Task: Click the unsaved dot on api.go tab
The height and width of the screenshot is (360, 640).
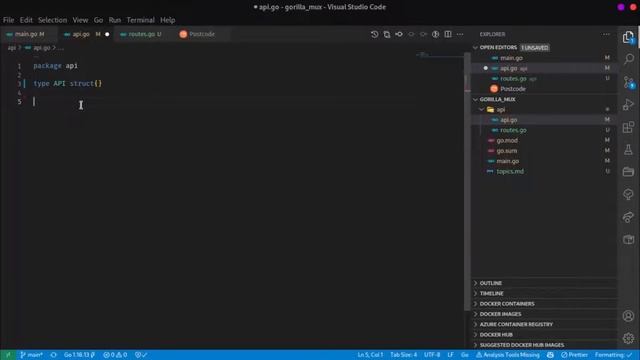Action: coord(107,34)
